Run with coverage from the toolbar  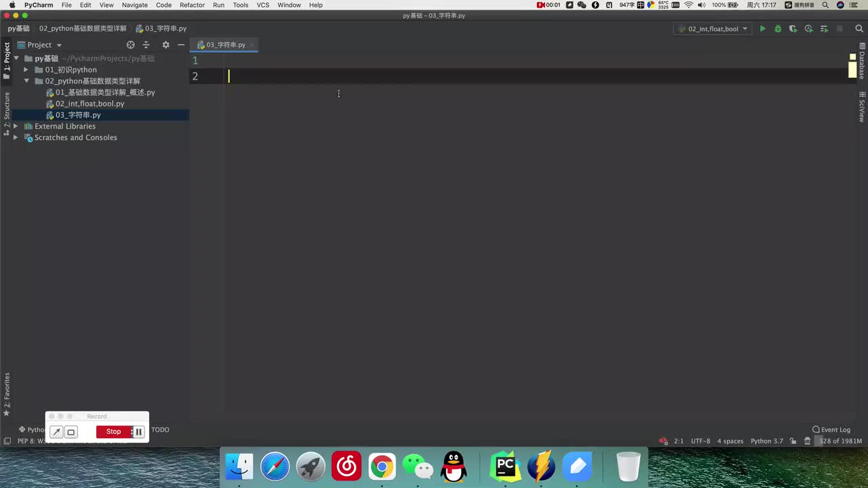pos(793,29)
